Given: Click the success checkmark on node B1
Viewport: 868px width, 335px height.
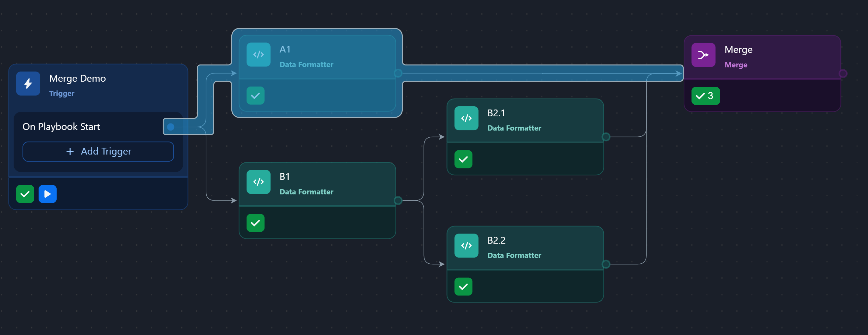Looking at the screenshot, I should click(255, 223).
